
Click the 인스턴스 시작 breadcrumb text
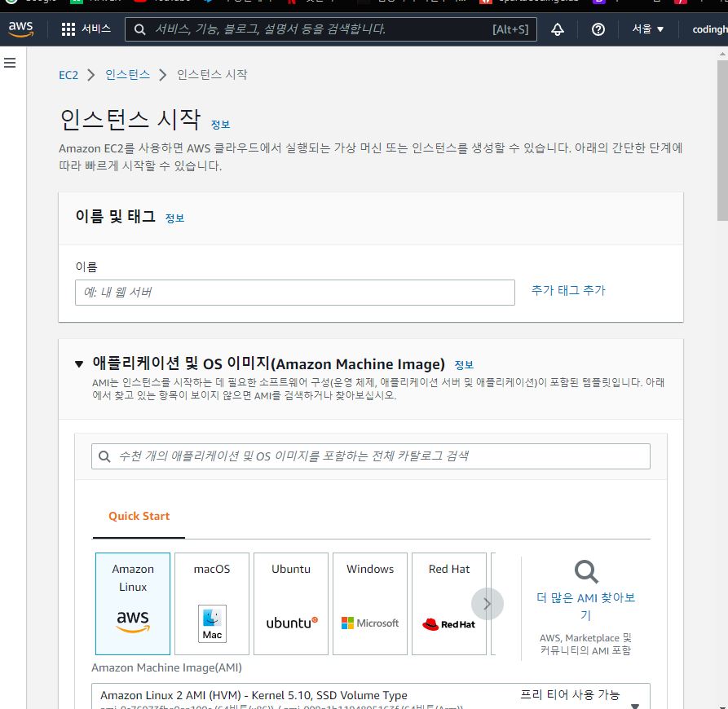click(x=212, y=75)
